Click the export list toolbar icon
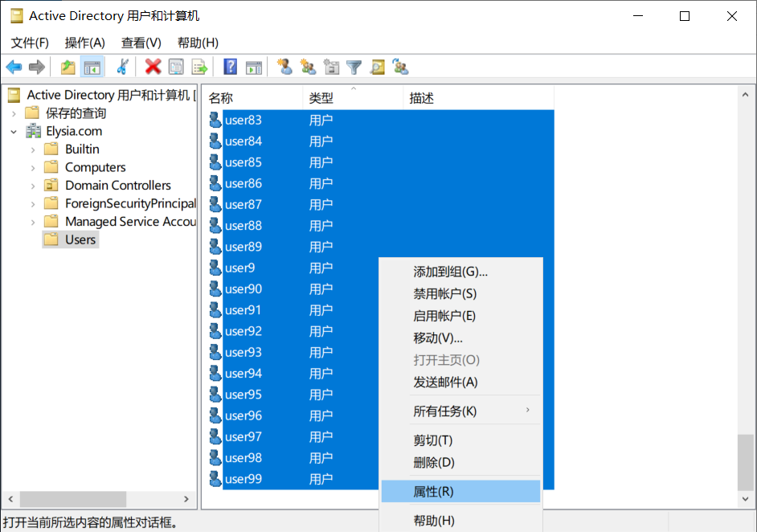This screenshot has width=757, height=532. pos(199,67)
